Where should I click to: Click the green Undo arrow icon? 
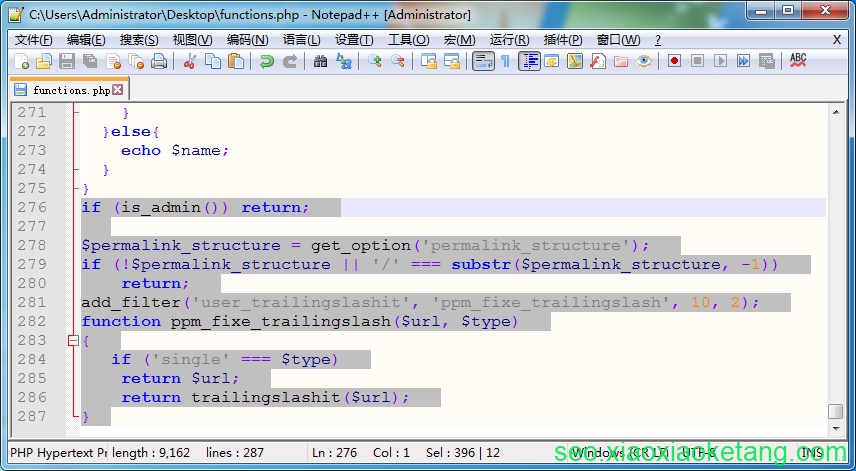point(266,61)
